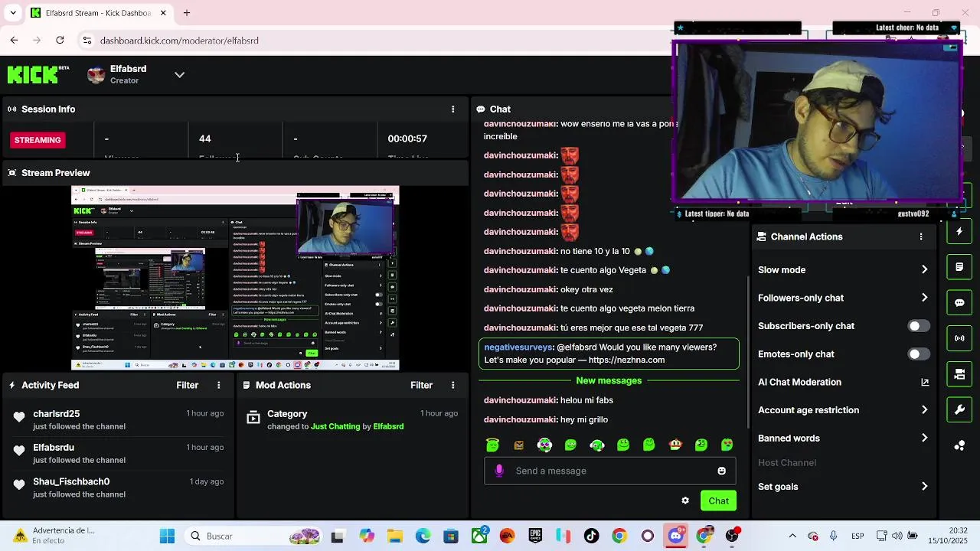980x551 pixels.
Task: Click the Category clapperboard icon
Action: (253, 417)
